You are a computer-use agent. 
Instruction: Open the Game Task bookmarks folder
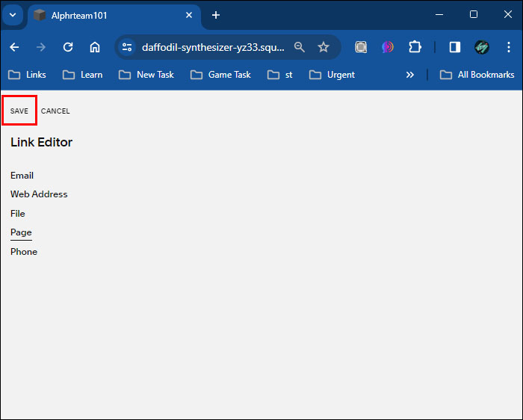(x=220, y=75)
